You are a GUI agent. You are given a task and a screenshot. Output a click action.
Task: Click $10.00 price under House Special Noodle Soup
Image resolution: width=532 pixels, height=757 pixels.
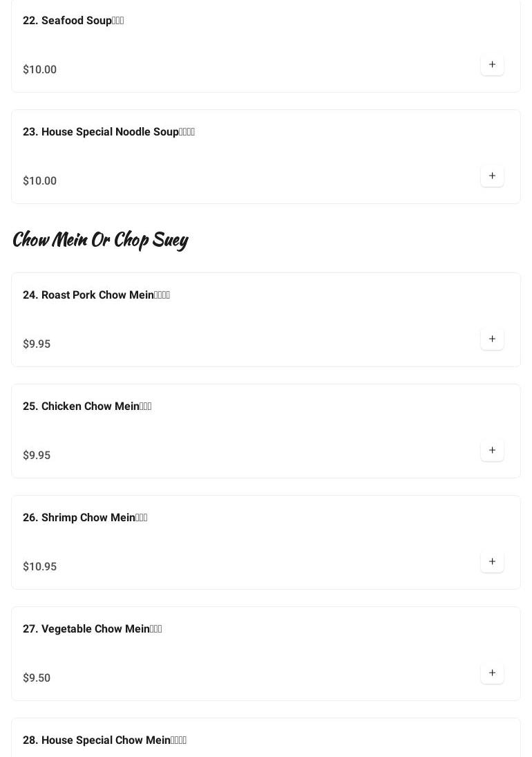[x=40, y=181]
